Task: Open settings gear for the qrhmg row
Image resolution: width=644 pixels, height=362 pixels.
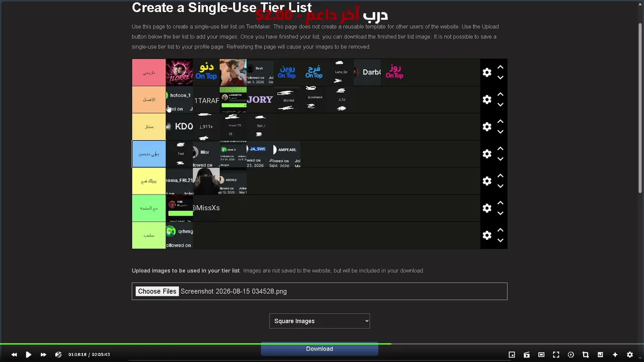Action: click(x=487, y=235)
